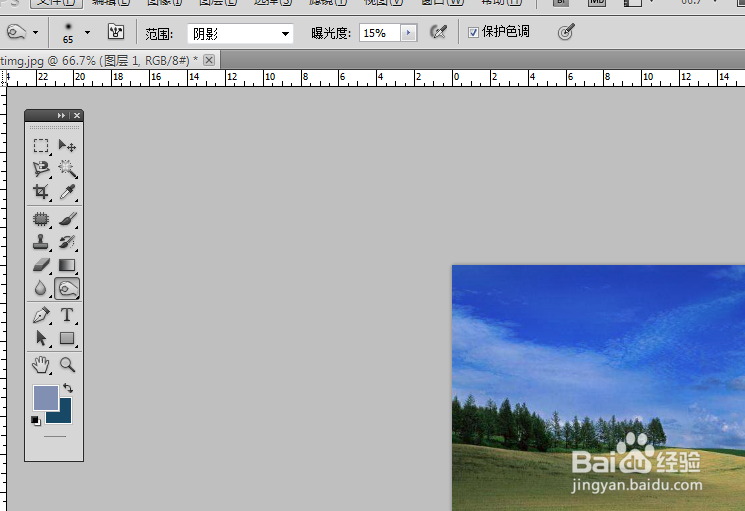Open the 范围 range dropdown
Viewport: 745px width, 511px height.
click(x=240, y=33)
